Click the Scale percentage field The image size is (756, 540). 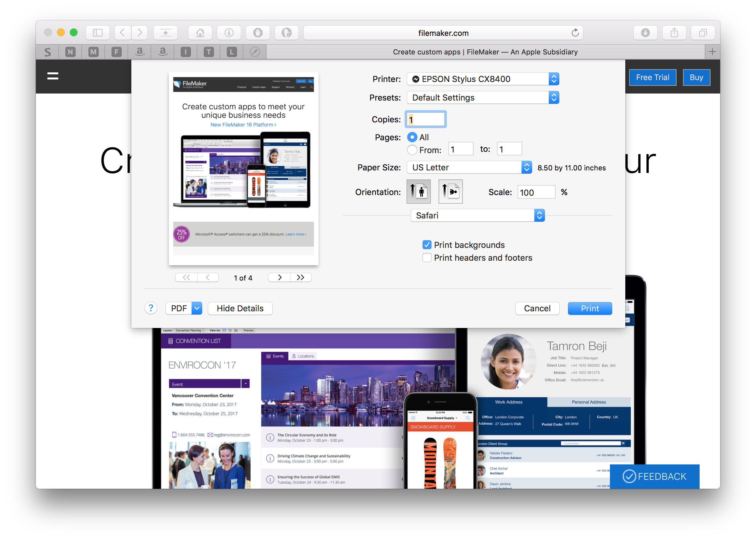click(x=536, y=192)
